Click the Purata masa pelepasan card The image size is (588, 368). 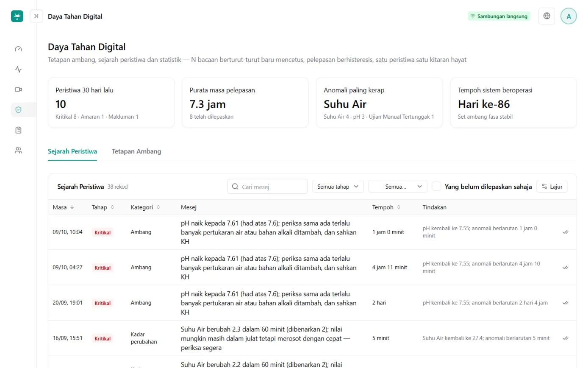point(245,103)
